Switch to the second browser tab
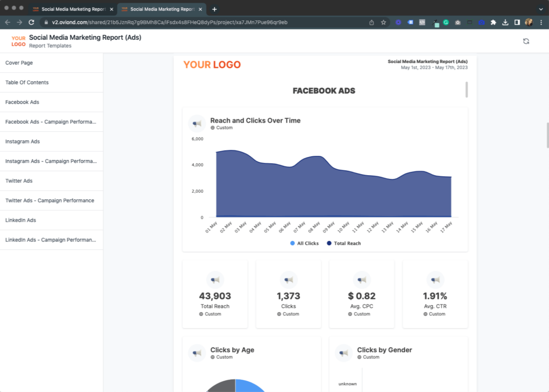 pos(162,10)
